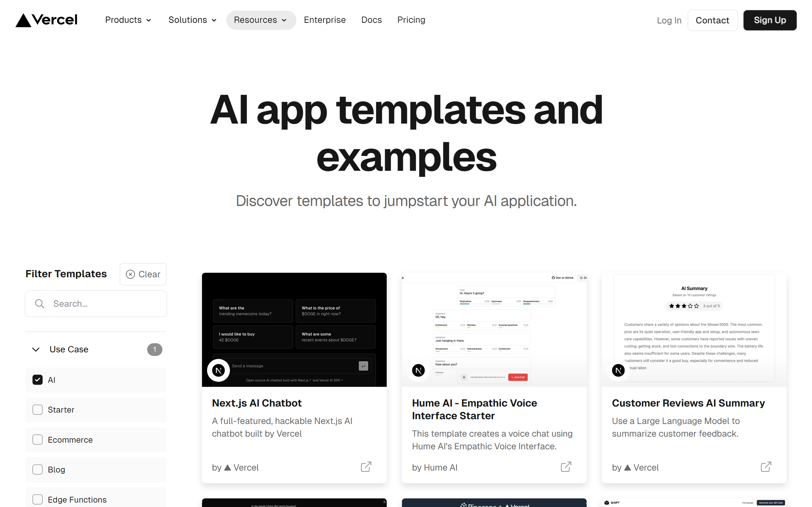Enable the Ecommerce use case checkbox

[x=37, y=439]
